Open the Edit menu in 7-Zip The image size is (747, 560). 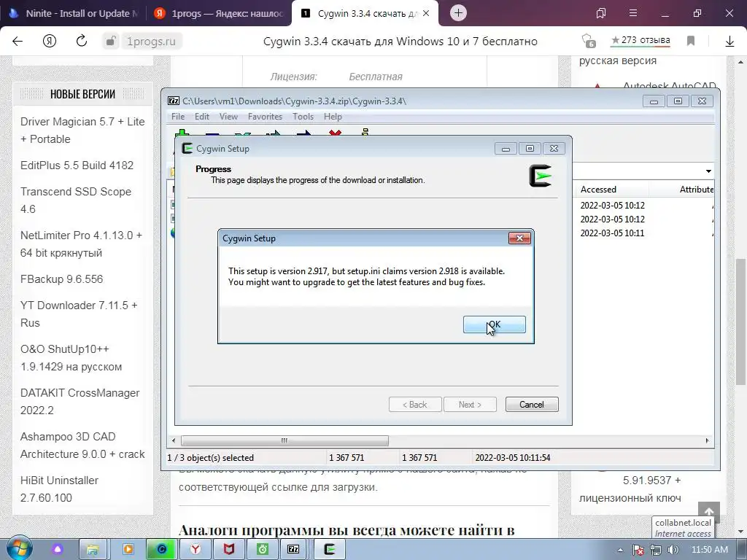pyautogui.click(x=201, y=117)
